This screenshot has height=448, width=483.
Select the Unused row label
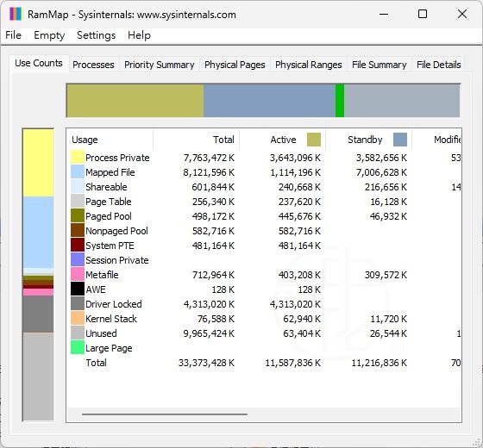[101, 333]
